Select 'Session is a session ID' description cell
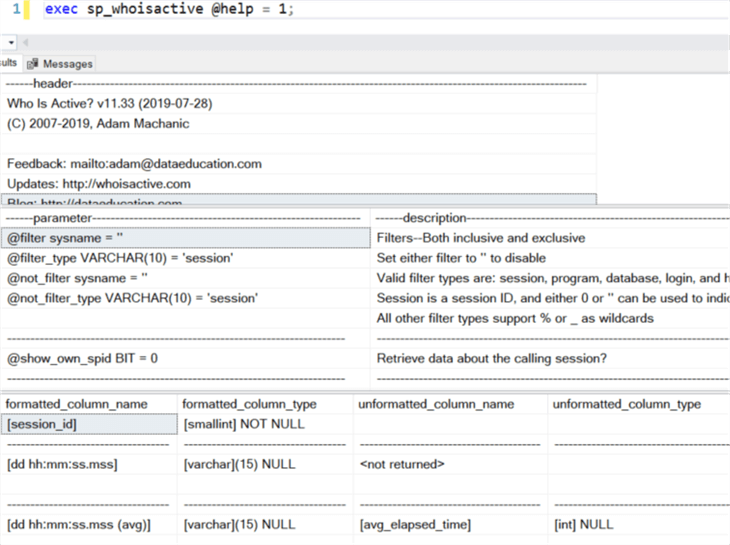The image size is (730, 545). (550, 298)
